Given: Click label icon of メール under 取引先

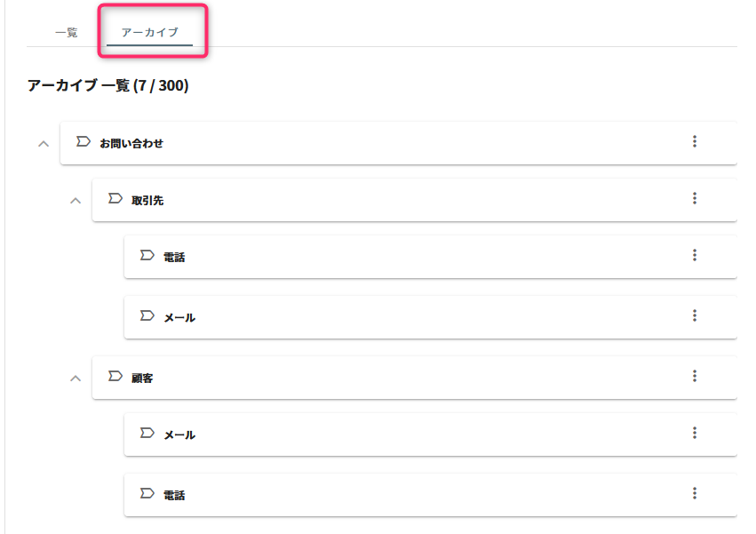Looking at the screenshot, I should click(x=147, y=315).
